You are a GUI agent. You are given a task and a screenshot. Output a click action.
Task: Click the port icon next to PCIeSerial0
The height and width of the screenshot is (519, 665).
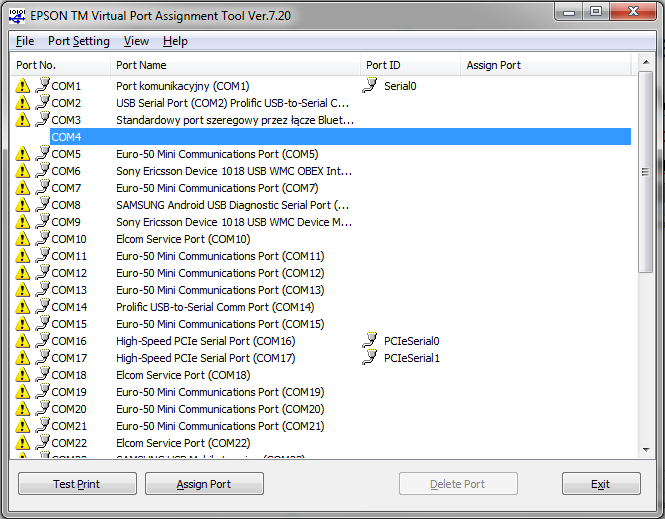click(x=370, y=340)
